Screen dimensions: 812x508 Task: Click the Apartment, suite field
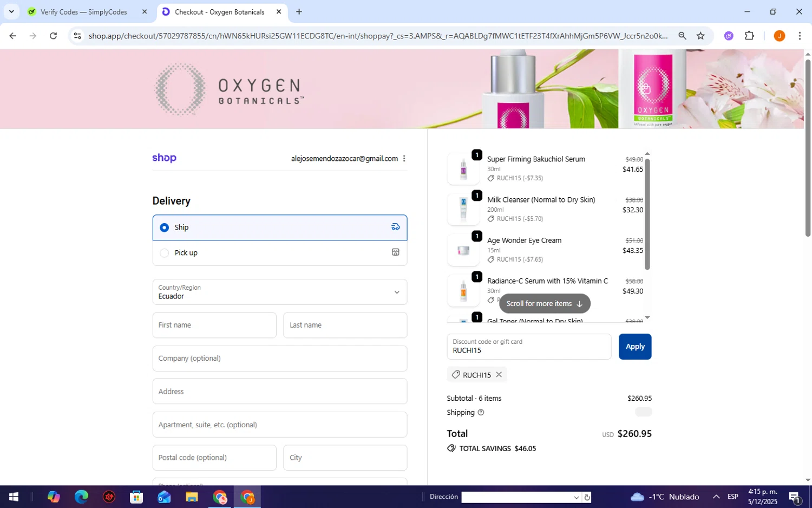click(x=280, y=425)
